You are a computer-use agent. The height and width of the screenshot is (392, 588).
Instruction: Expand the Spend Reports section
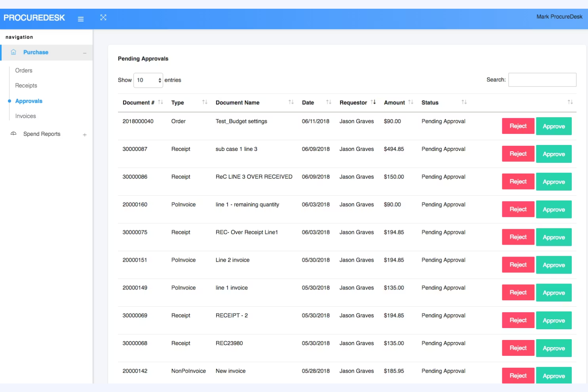coord(85,134)
